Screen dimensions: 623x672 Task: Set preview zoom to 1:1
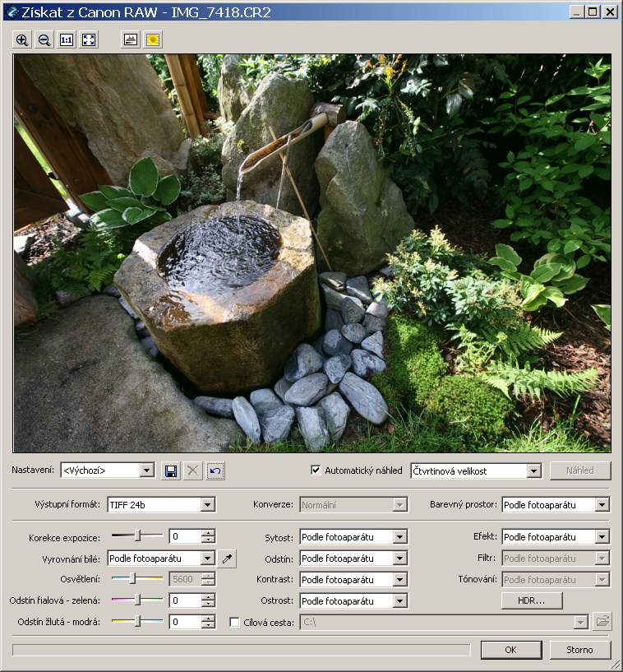pyautogui.click(x=67, y=39)
